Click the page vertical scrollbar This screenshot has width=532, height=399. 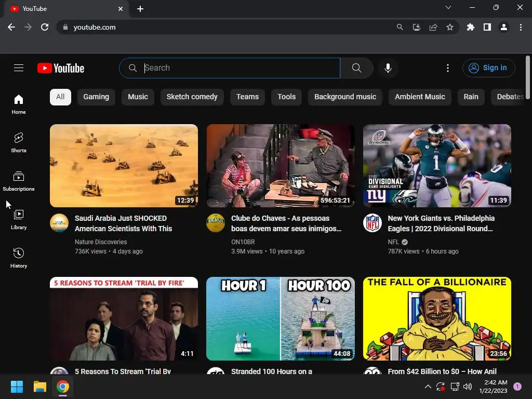[528, 77]
